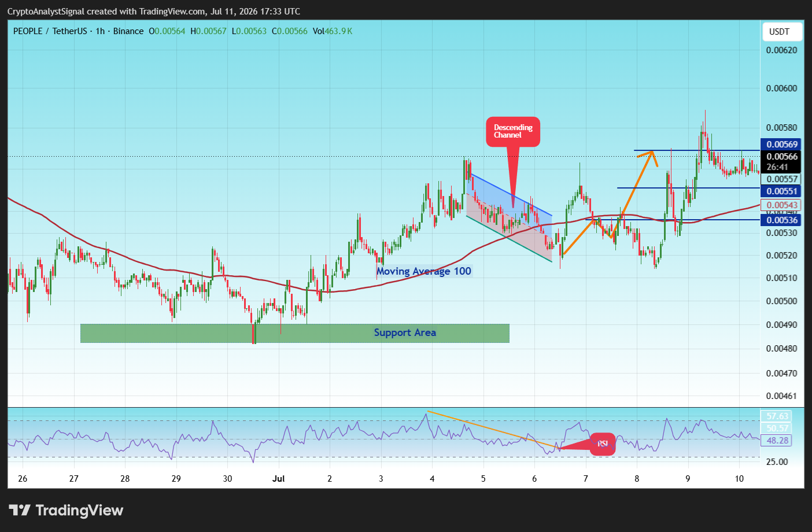Viewport: 812px width, 532px height.
Task: Click the volume readout Vol 463.9K
Action: coord(333,31)
